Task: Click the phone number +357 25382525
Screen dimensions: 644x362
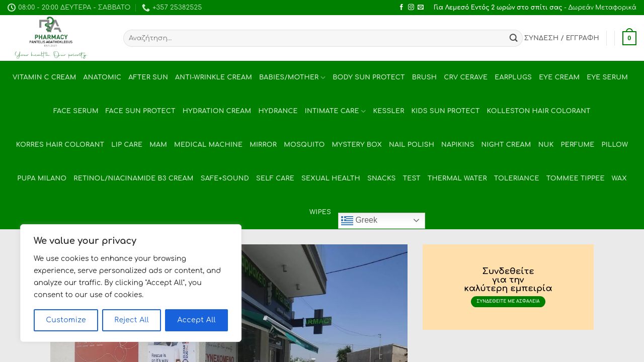Action: coord(172,8)
